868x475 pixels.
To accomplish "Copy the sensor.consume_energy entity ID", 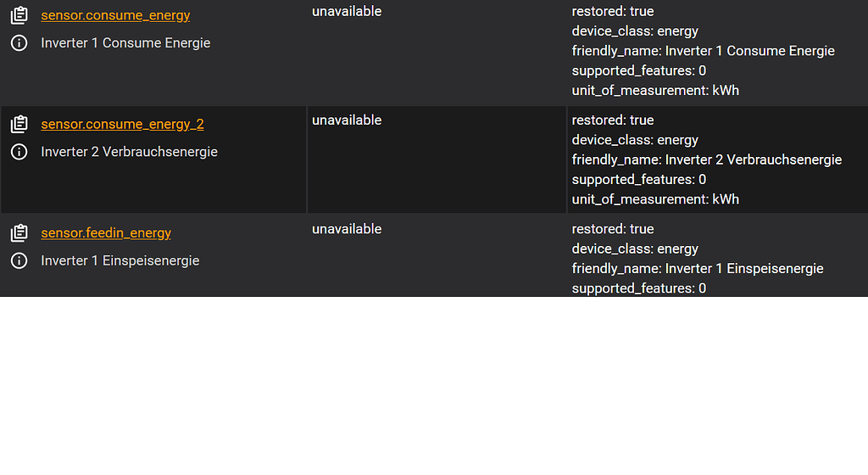I will pyautogui.click(x=19, y=15).
